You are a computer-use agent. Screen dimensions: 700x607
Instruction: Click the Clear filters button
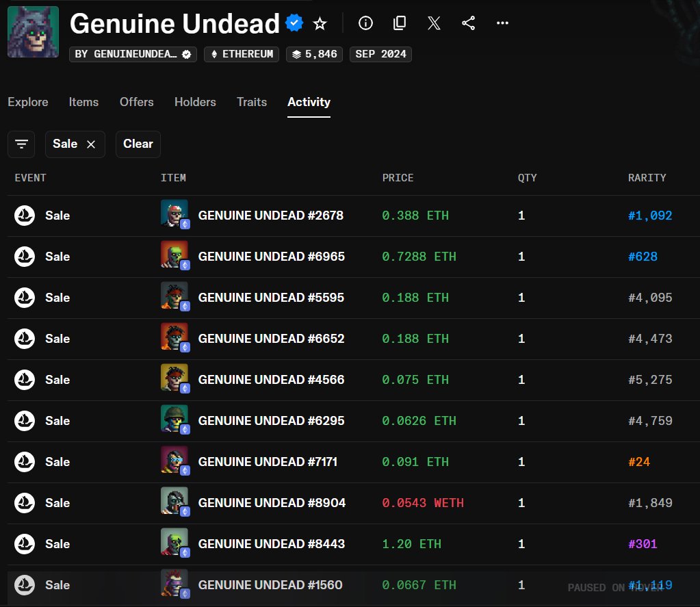[x=138, y=144]
